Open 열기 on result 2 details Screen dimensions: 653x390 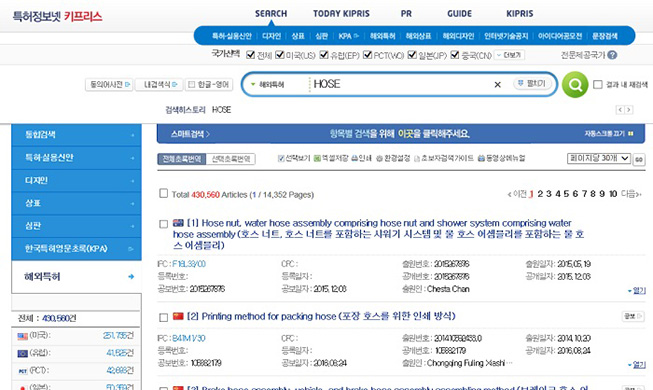[637, 365]
